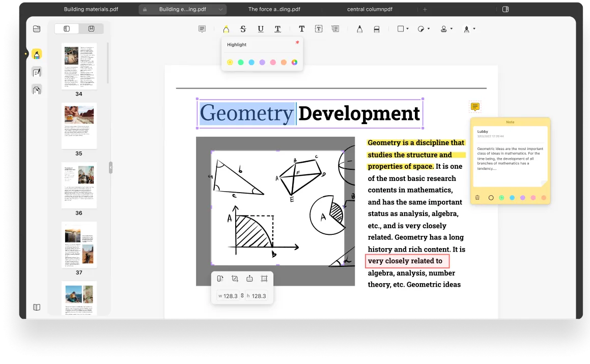
Task: Toggle the aspect ratio lock
Action: click(x=242, y=296)
